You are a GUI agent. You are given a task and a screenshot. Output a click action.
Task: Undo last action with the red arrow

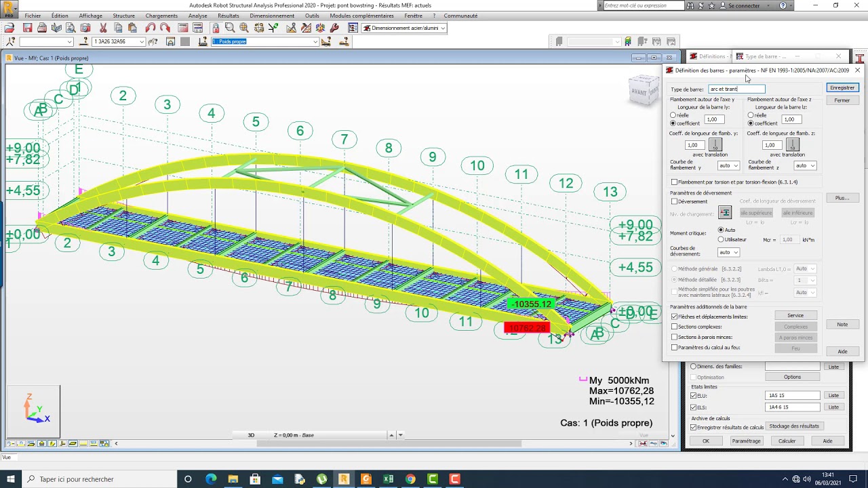[x=150, y=28]
